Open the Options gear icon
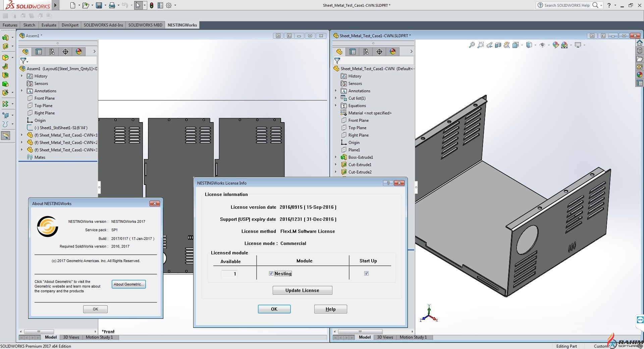Viewport: 644px width, 349px height. tap(169, 5)
